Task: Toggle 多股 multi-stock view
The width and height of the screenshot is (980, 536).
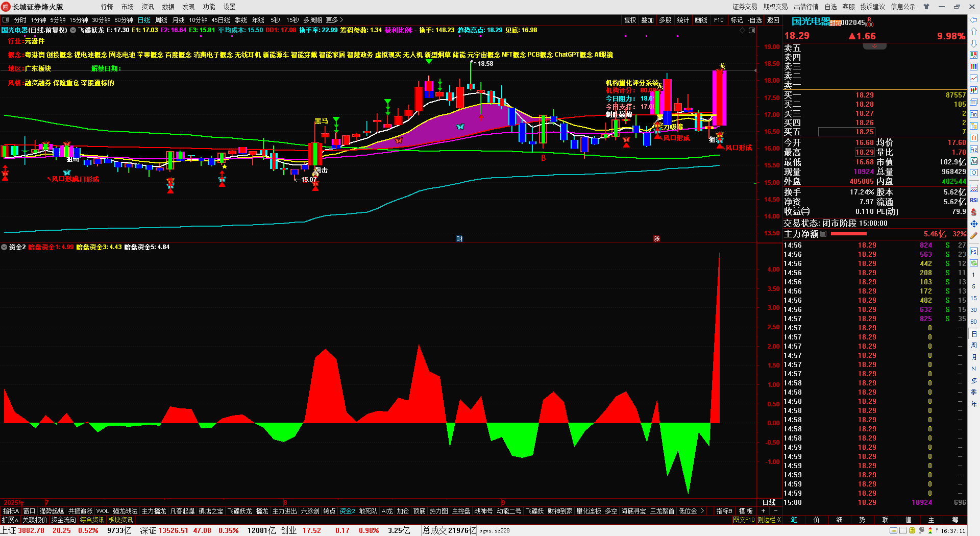Action: pos(665,20)
